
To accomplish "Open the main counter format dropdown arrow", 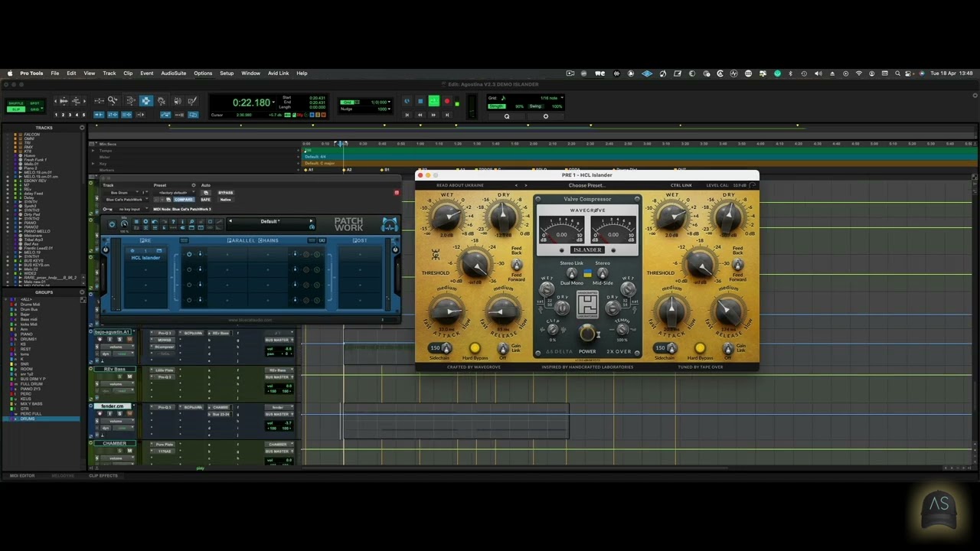I will pos(273,102).
